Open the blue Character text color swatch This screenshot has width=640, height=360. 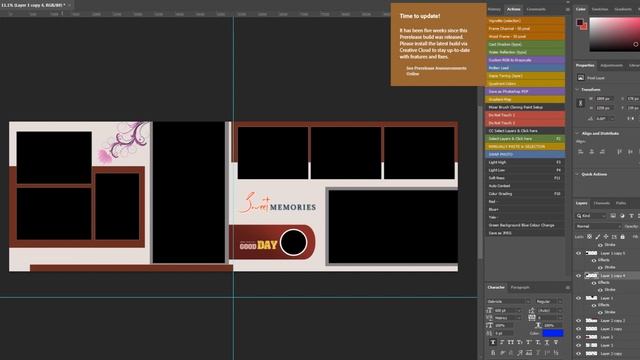coord(553,333)
